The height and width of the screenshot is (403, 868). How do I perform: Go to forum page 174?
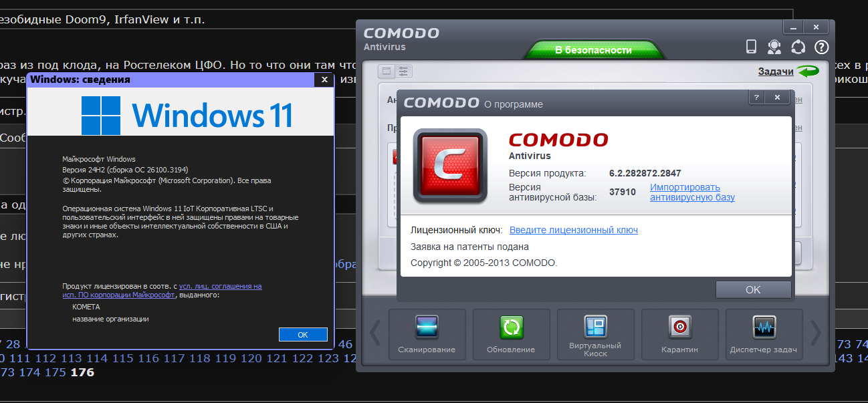point(29,373)
